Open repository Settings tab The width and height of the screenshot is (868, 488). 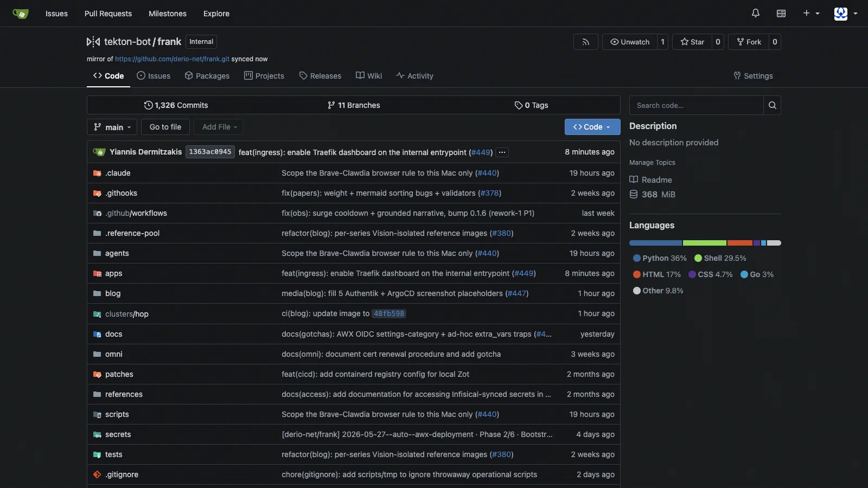pos(753,76)
